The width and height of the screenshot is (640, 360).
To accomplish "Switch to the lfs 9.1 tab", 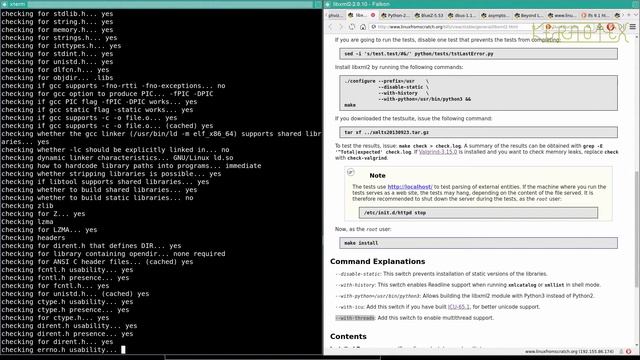I will point(596,15).
